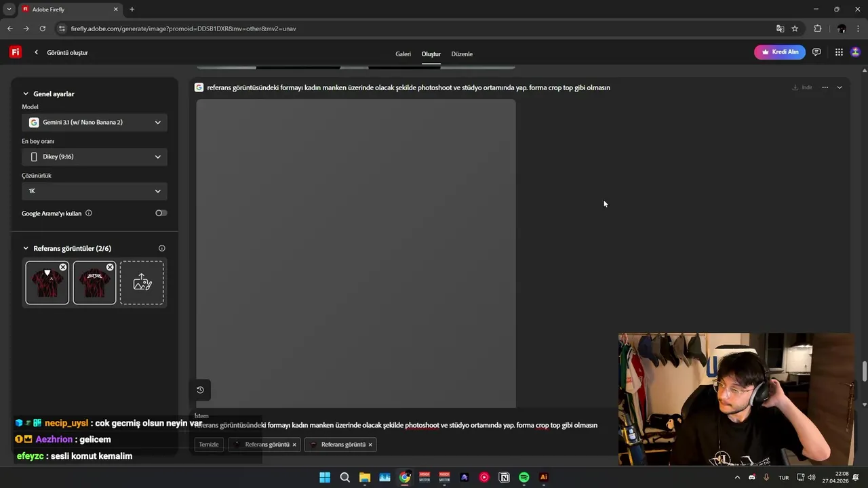Open the Firefly feedback chat icon
868x488 pixels.
tap(816, 52)
